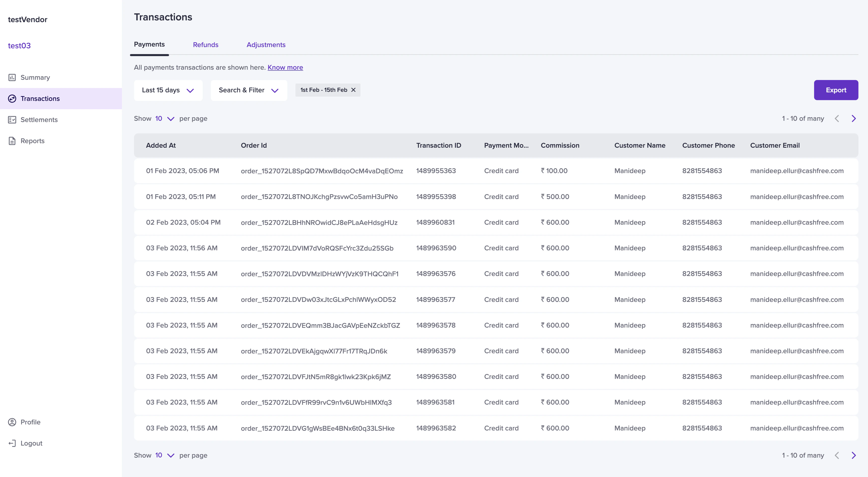Click the transaction row with ID 1489955363

click(x=436, y=171)
